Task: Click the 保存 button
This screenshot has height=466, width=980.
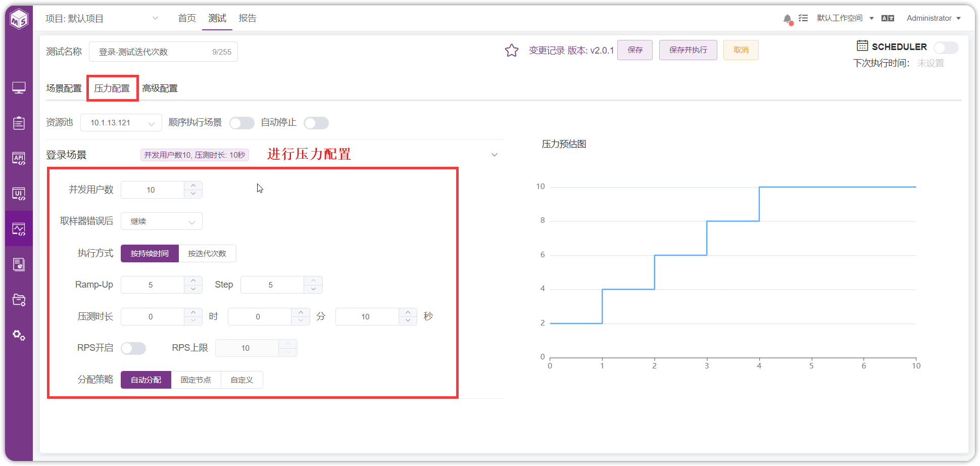Action: click(x=635, y=50)
